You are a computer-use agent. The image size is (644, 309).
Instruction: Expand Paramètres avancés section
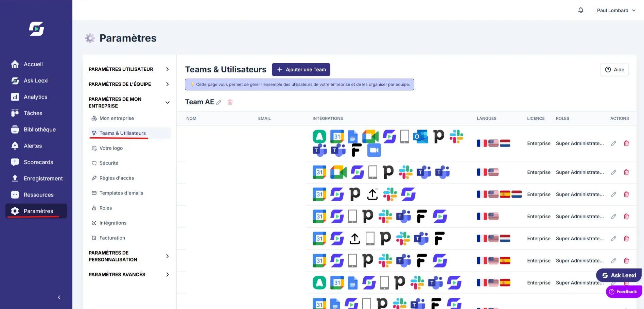coord(129,275)
